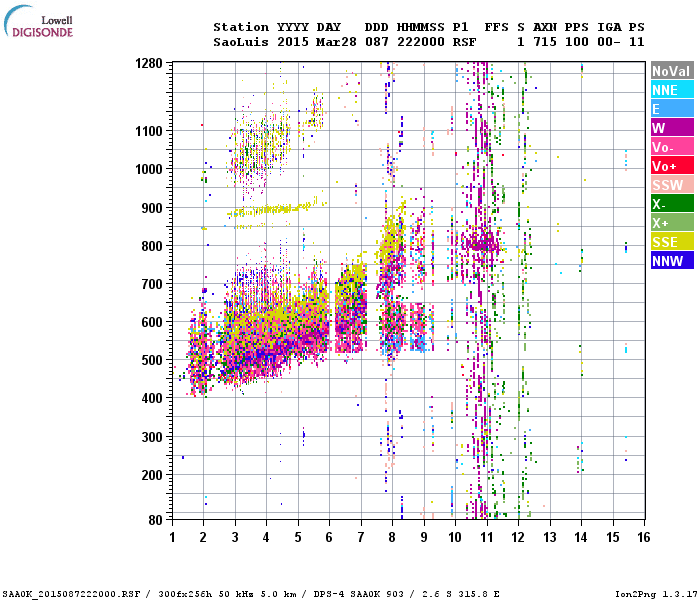
Task: Click the 1280 height axis label
Action: pyautogui.click(x=149, y=63)
